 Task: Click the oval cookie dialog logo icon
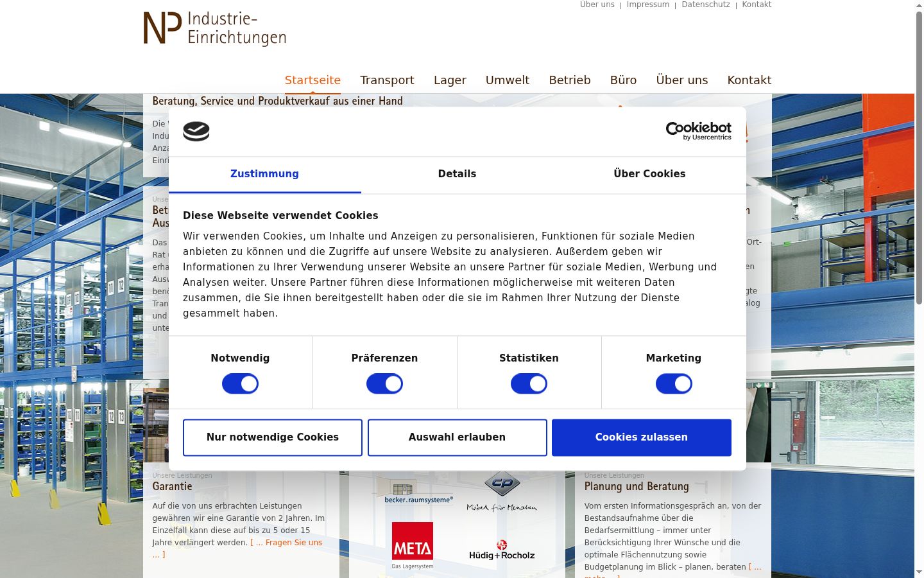pyautogui.click(x=196, y=131)
